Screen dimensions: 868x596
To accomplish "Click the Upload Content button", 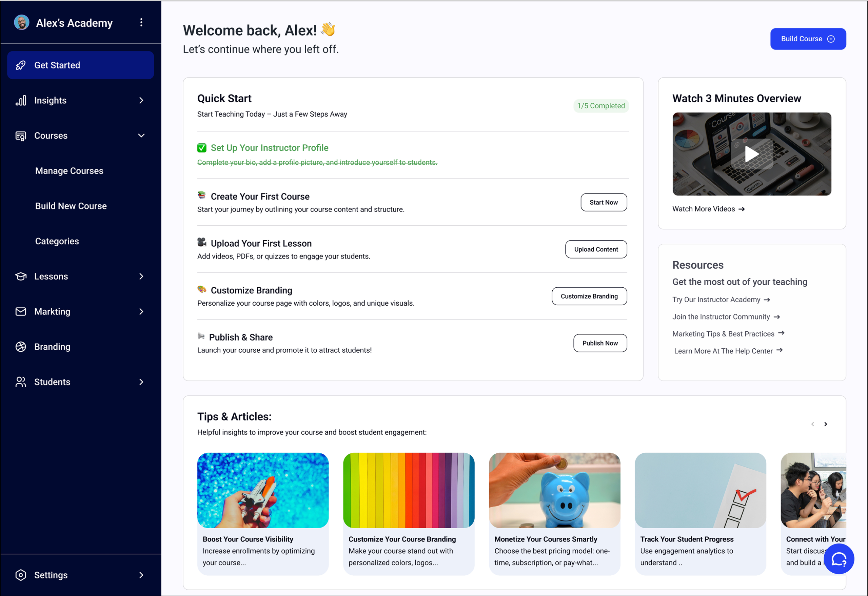I will pyautogui.click(x=596, y=249).
